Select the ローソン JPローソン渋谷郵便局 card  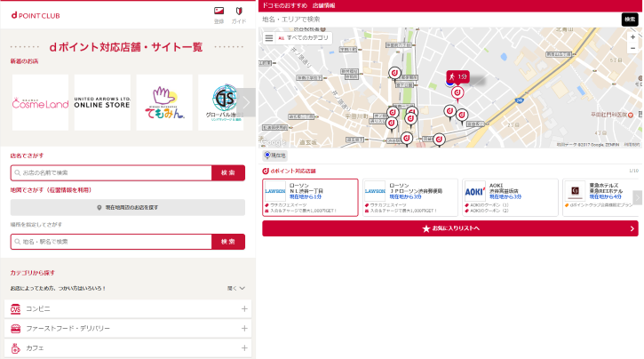coord(410,197)
